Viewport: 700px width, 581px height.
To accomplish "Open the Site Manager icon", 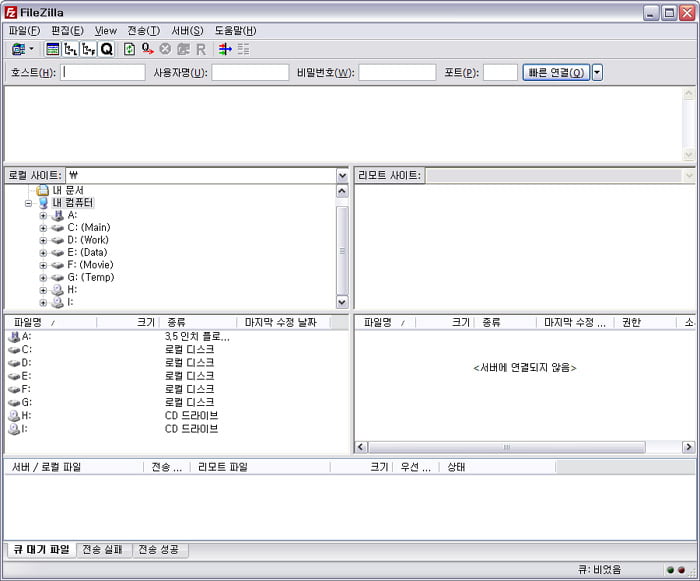I will click(18, 49).
